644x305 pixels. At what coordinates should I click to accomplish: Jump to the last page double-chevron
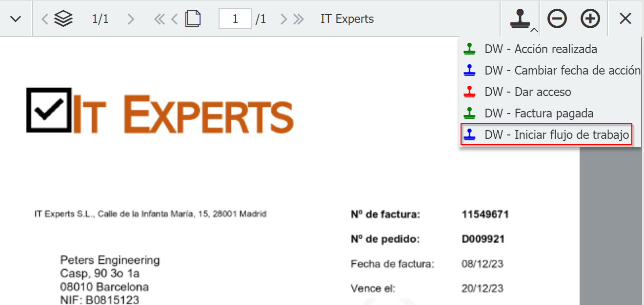pyautogui.click(x=296, y=19)
